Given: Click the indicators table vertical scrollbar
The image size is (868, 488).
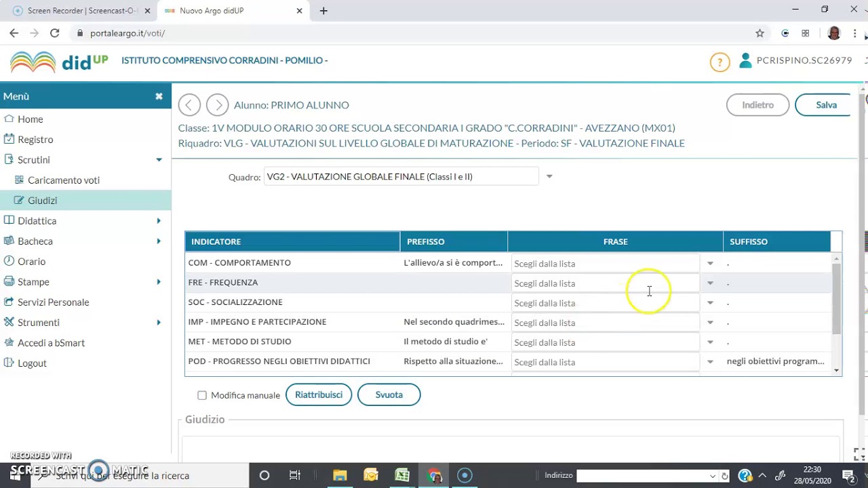Looking at the screenshot, I should pyautogui.click(x=837, y=314).
